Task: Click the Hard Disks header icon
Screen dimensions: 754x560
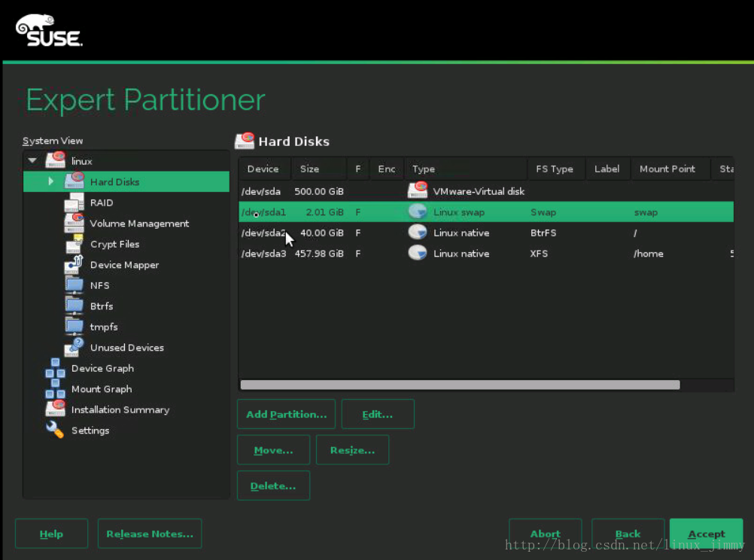Action: [245, 141]
